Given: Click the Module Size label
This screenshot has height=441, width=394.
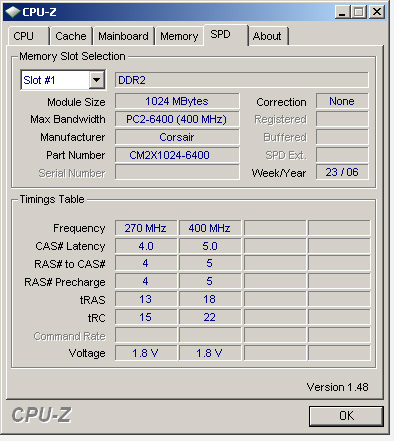Looking at the screenshot, I should point(76,102).
